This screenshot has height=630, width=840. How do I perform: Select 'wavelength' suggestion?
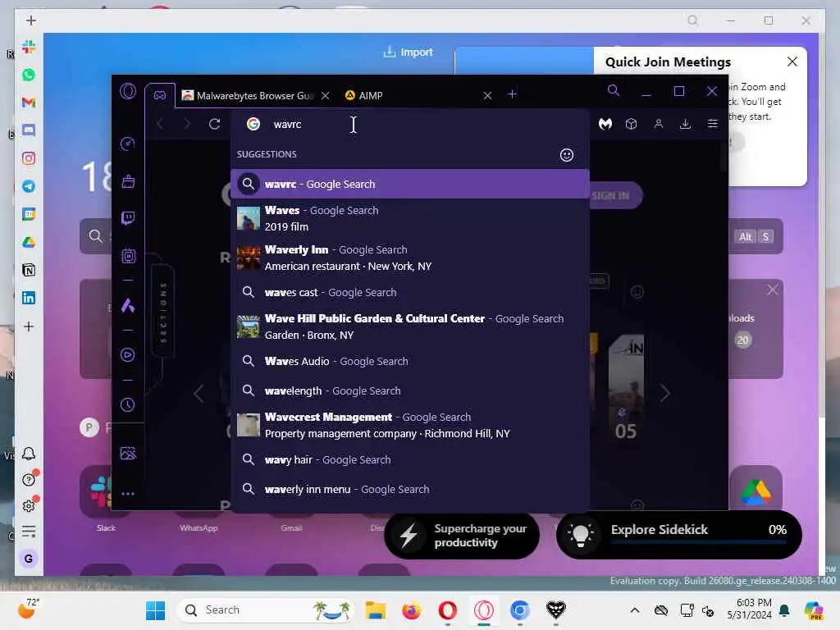pyautogui.click(x=410, y=391)
